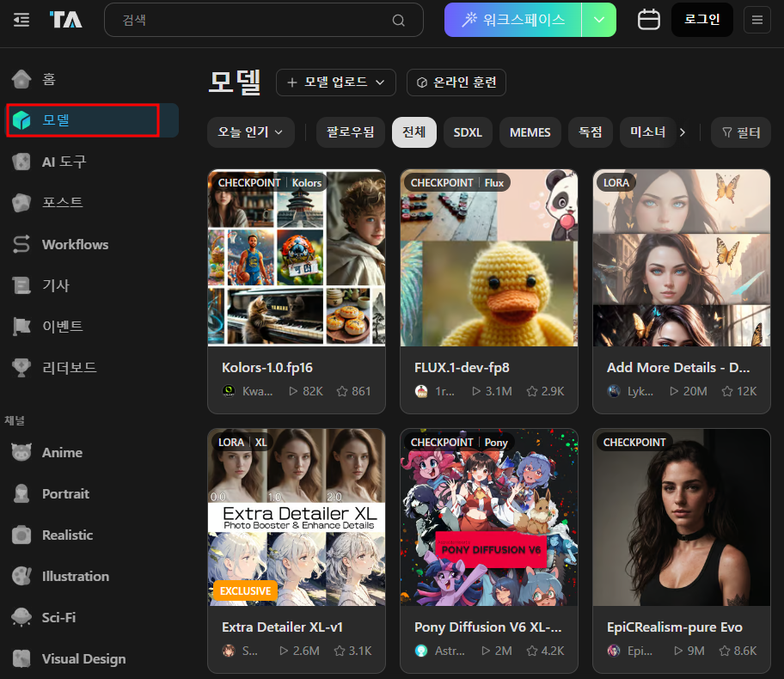This screenshot has height=679, width=784.
Task: Click the AI 도구 dice icon
Action: pos(21,162)
